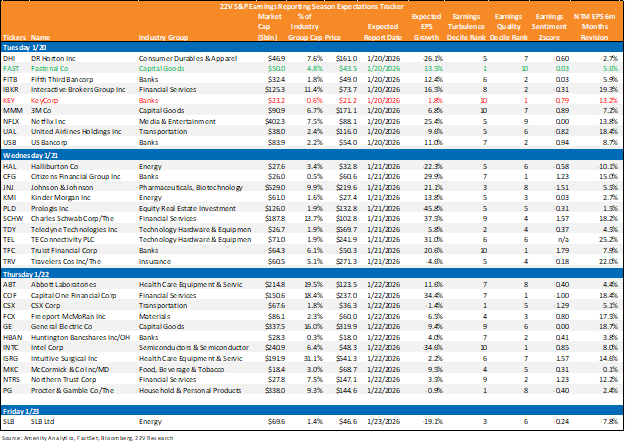
Task: Select the 'Expected EPS Growth' header
Action: (426, 27)
